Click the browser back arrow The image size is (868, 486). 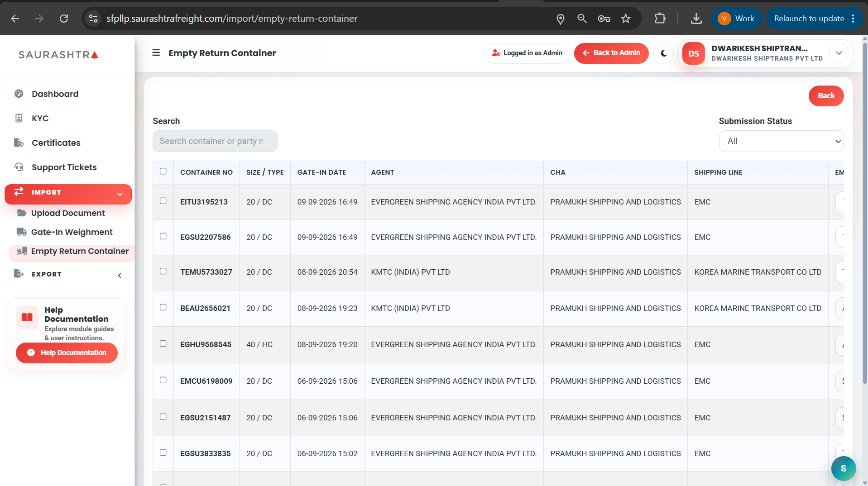click(15, 19)
